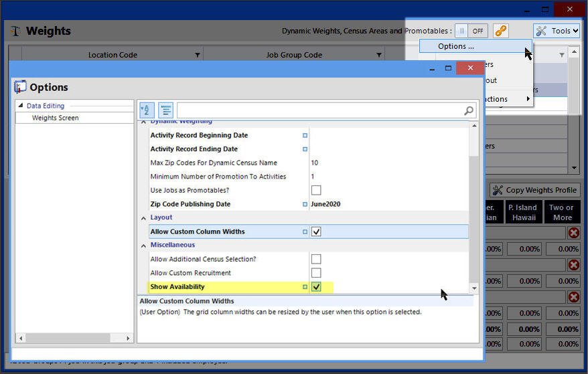Open Job Group Code column filter dropdown
588x374 pixels.
[x=379, y=55]
